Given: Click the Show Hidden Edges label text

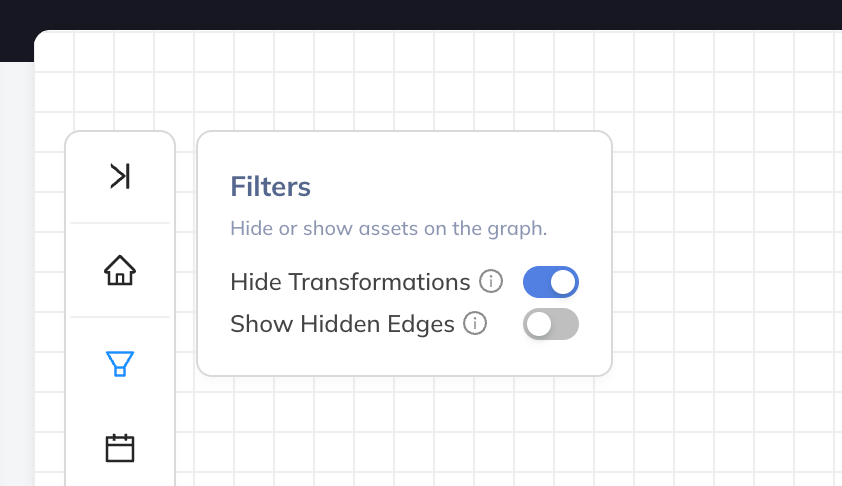Looking at the screenshot, I should pyautogui.click(x=342, y=324).
